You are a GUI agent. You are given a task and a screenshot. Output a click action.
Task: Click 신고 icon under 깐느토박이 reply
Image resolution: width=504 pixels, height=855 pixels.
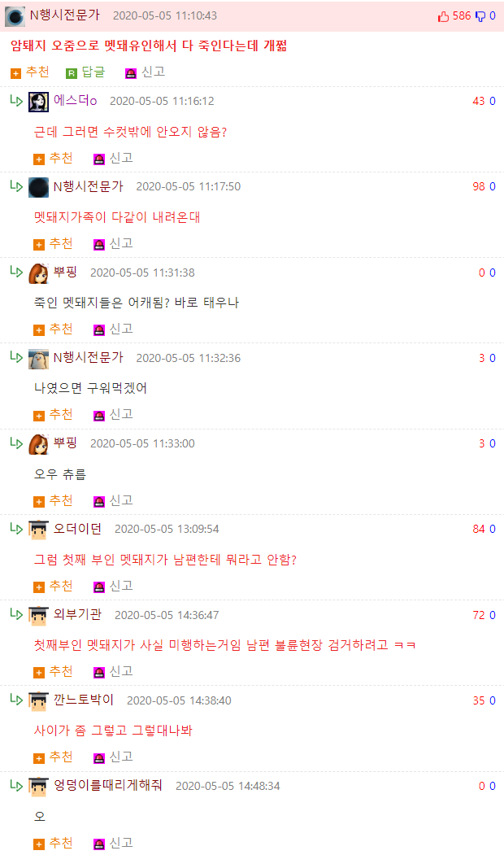tap(98, 758)
